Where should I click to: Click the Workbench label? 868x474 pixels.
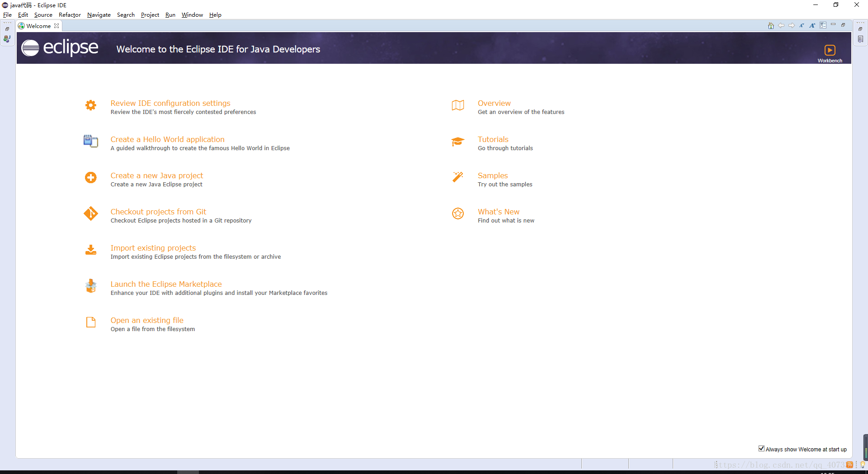coord(830,61)
